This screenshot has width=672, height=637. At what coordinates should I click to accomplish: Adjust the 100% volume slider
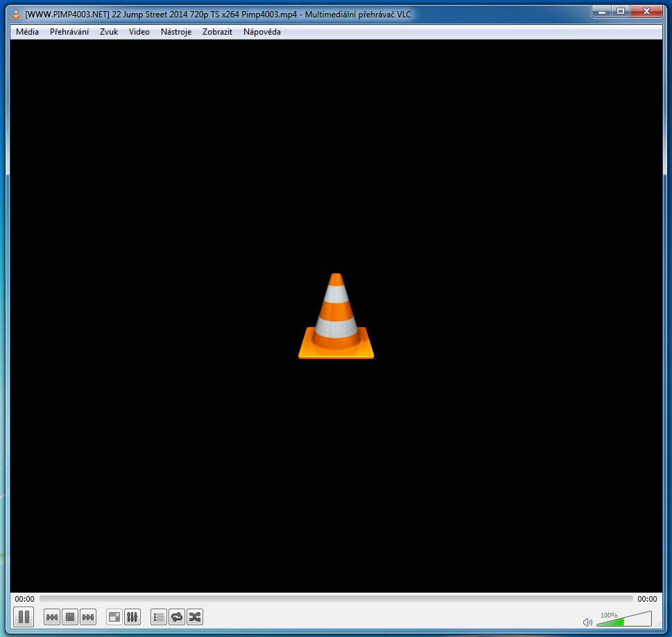click(624, 619)
